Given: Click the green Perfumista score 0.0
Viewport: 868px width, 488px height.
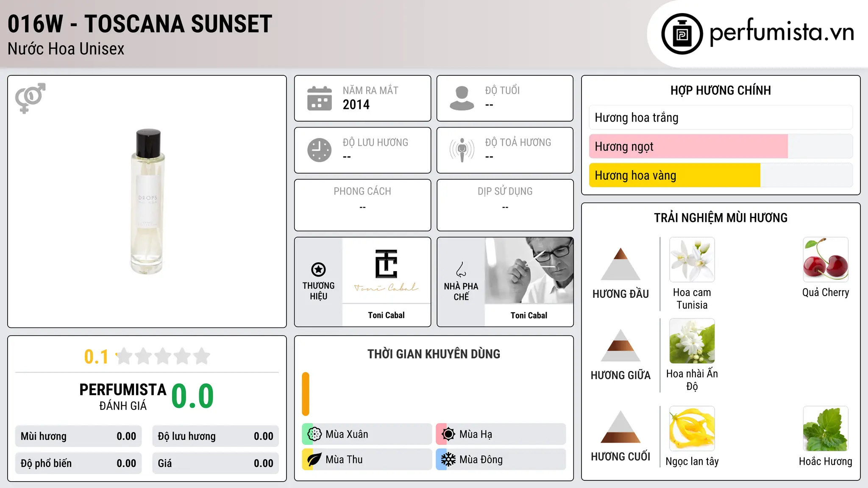Looking at the screenshot, I should click(x=192, y=396).
